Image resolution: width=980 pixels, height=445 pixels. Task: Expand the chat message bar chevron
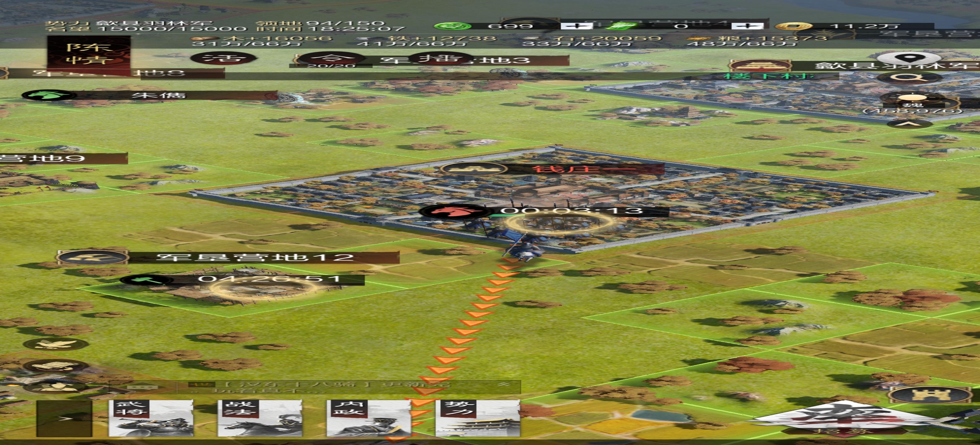pyautogui.click(x=504, y=384)
